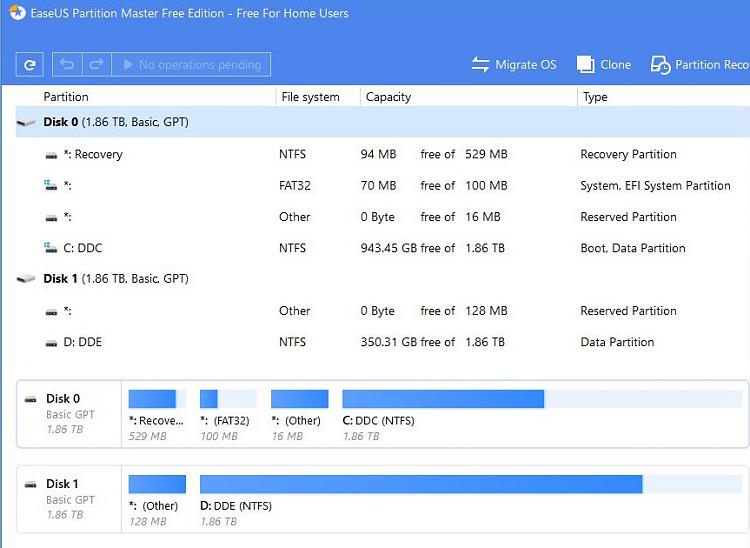This screenshot has width=750, height=548.
Task: Select the 128 MB Other partition bar
Action: (x=157, y=484)
